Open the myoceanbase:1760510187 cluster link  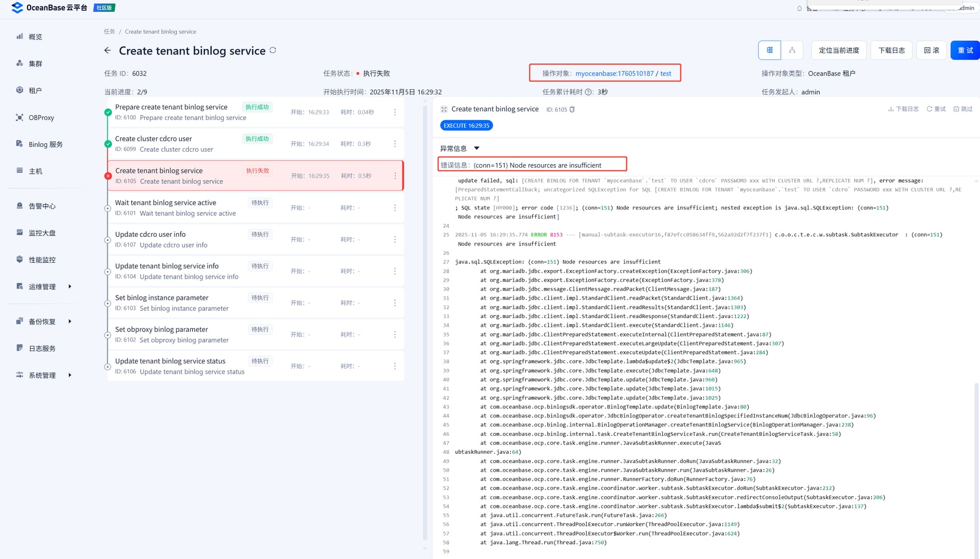pyautogui.click(x=614, y=74)
